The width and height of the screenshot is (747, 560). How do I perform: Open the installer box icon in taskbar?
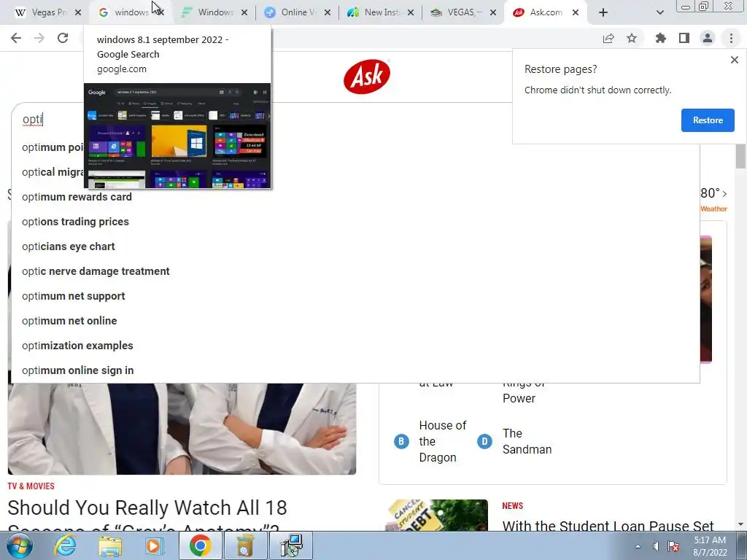(245, 545)
